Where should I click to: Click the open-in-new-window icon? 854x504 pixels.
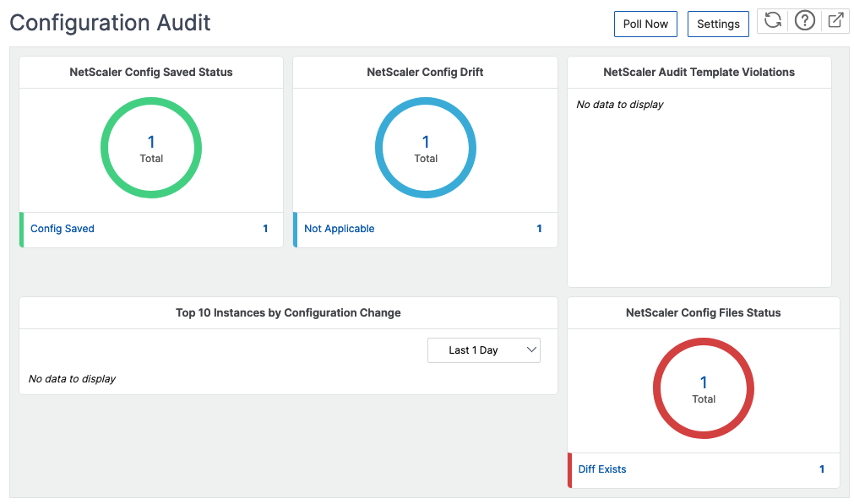[x=835, y=20]
